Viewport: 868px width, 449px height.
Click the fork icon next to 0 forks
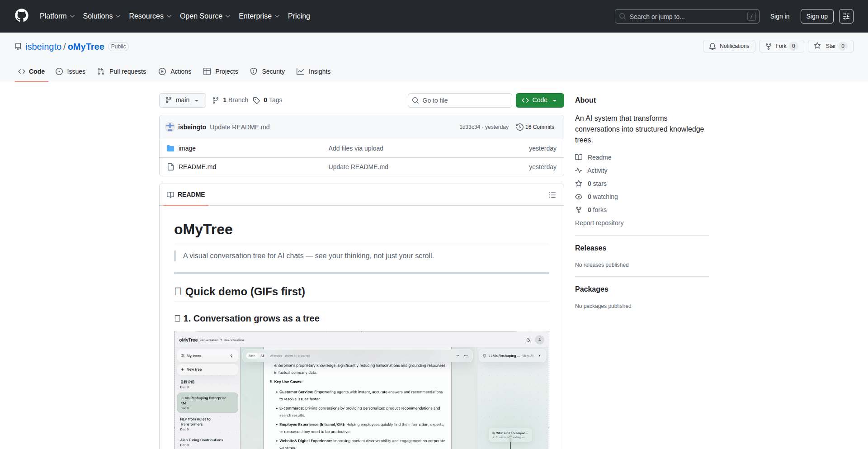579,210
